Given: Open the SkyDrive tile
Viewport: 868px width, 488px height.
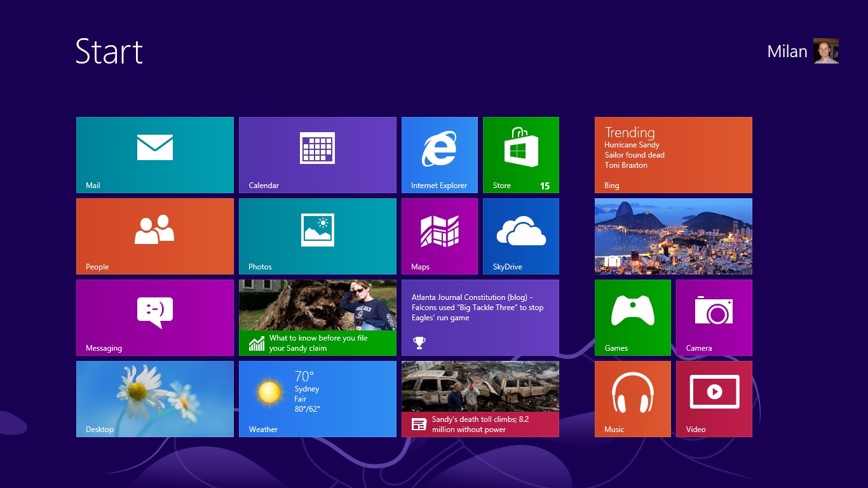Looking at the screenshot, I should click(x=521, y=236).
